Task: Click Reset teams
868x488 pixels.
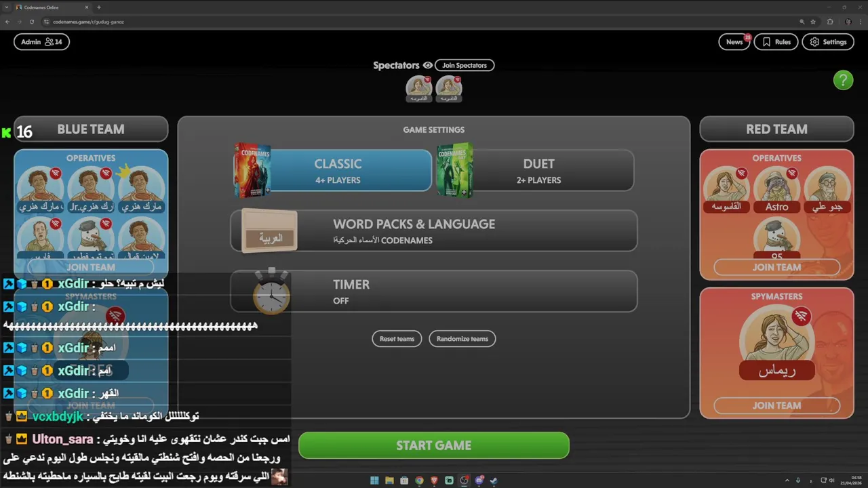Action: 397,338
